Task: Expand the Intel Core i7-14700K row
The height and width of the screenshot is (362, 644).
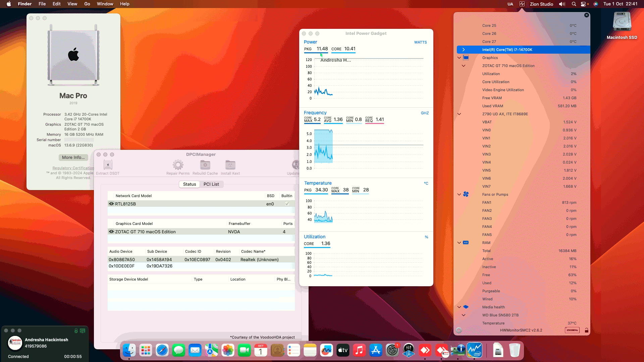Action: pos(464,50)
